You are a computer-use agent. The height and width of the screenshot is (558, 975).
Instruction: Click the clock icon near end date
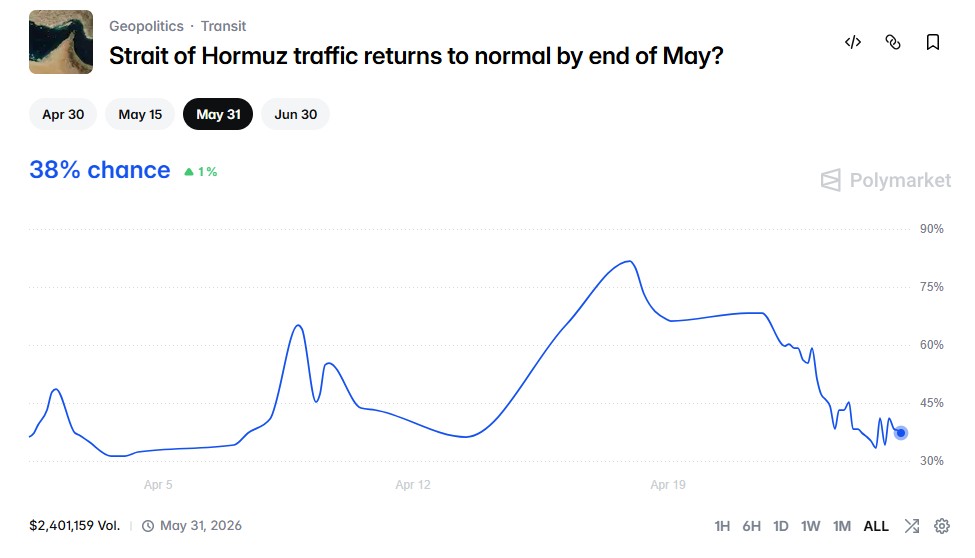148,526
